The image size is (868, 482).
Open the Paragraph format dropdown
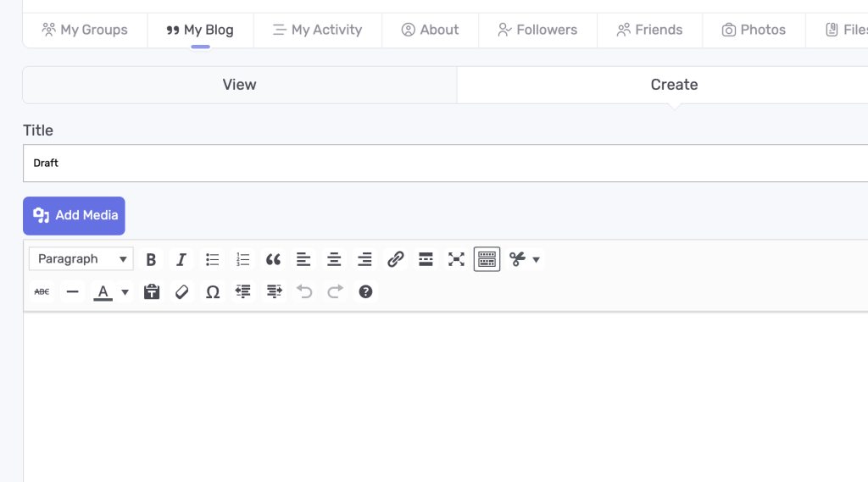click(81, 259)
